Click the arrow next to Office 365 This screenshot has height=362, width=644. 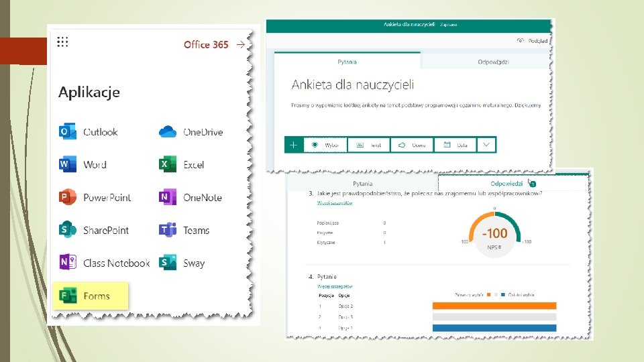(241, 44)
